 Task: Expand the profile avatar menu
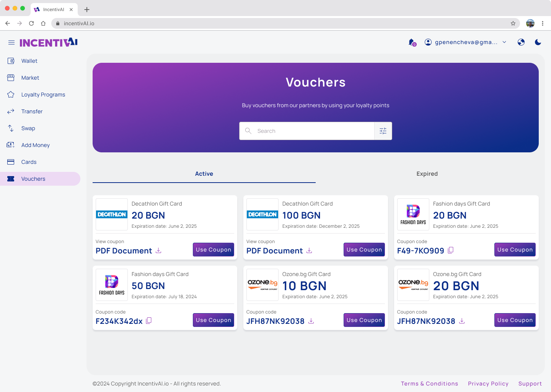pyautogui.click(x=530, y=23)
